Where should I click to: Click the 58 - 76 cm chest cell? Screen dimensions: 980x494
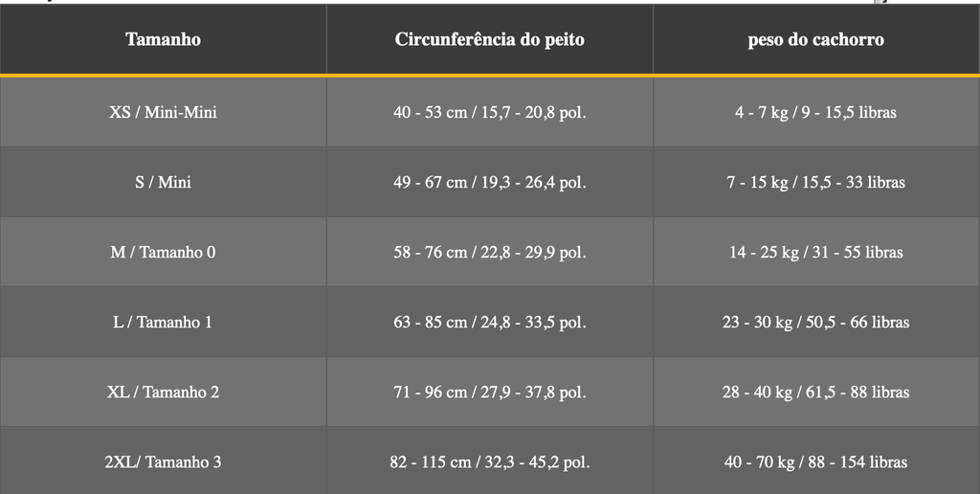(x=490, y=252)
